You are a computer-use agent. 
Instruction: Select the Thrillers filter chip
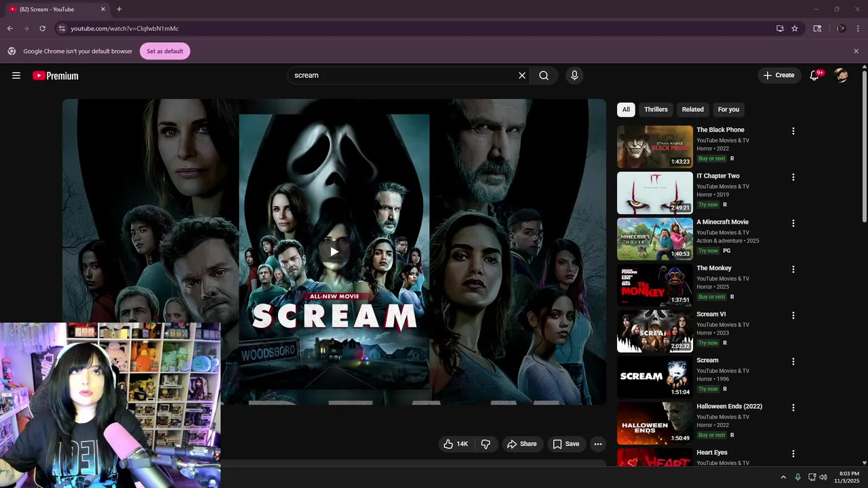coord(656,109)
